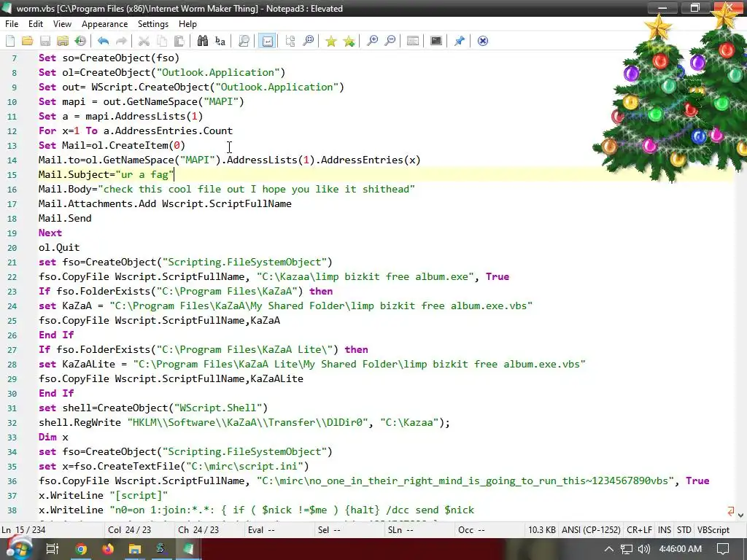Click the 'Eval --' status entry
This screenshot has height=560, width=747.
point(261,530)
